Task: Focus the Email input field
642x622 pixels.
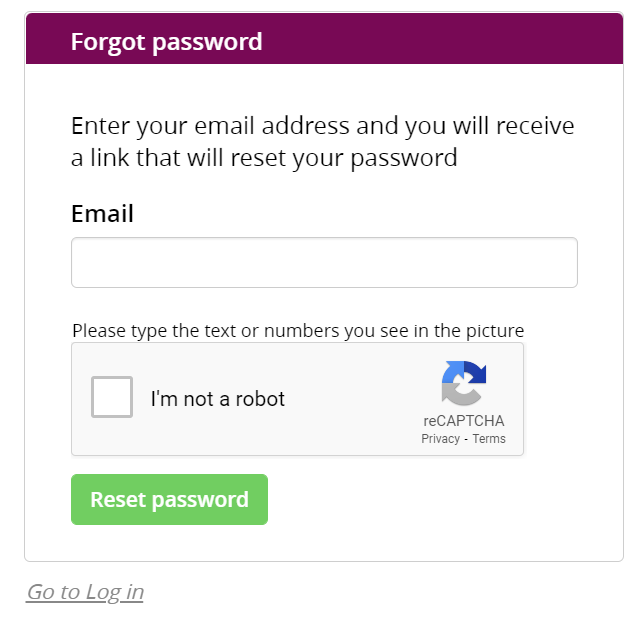Action: coord(324,263)
